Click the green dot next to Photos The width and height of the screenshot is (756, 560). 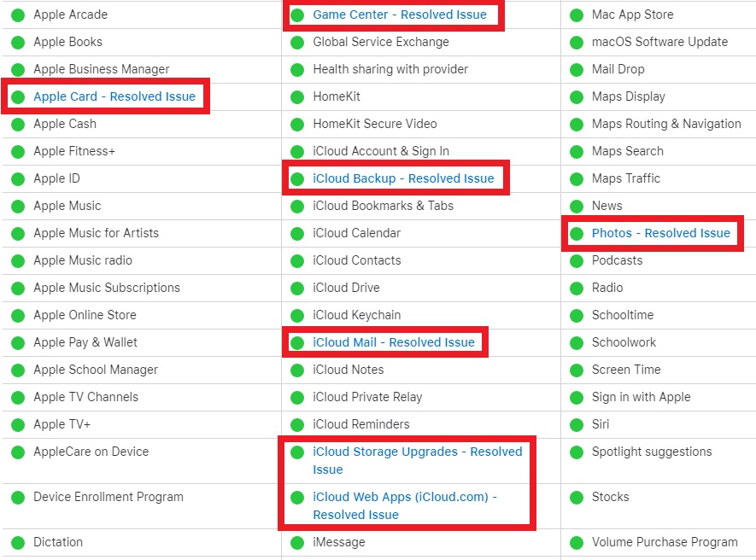click(x=577, y=234)
